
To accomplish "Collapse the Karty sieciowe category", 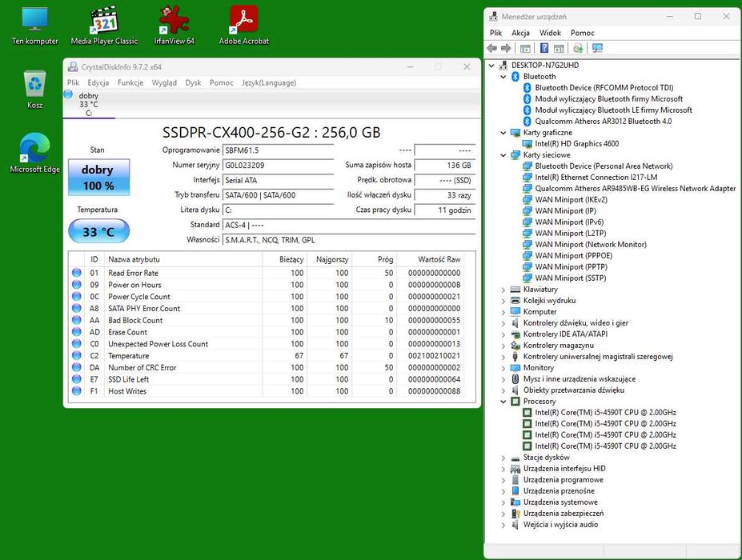I will pyautogui.click(x=503, y=155).
